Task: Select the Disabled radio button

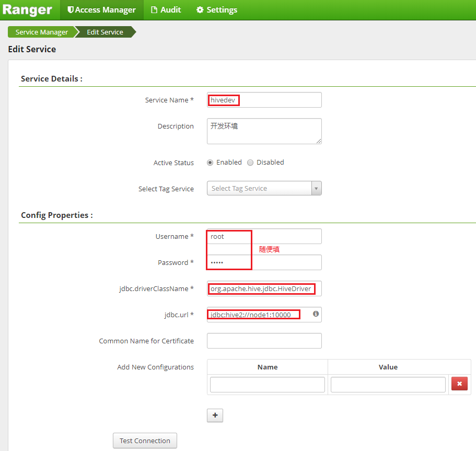Action: click(250, 163)
